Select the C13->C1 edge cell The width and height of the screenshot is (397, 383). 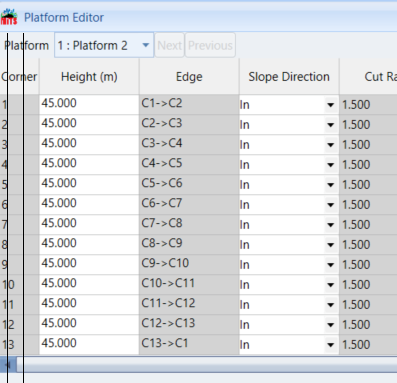pyautogui.click(x=189, y=345)
